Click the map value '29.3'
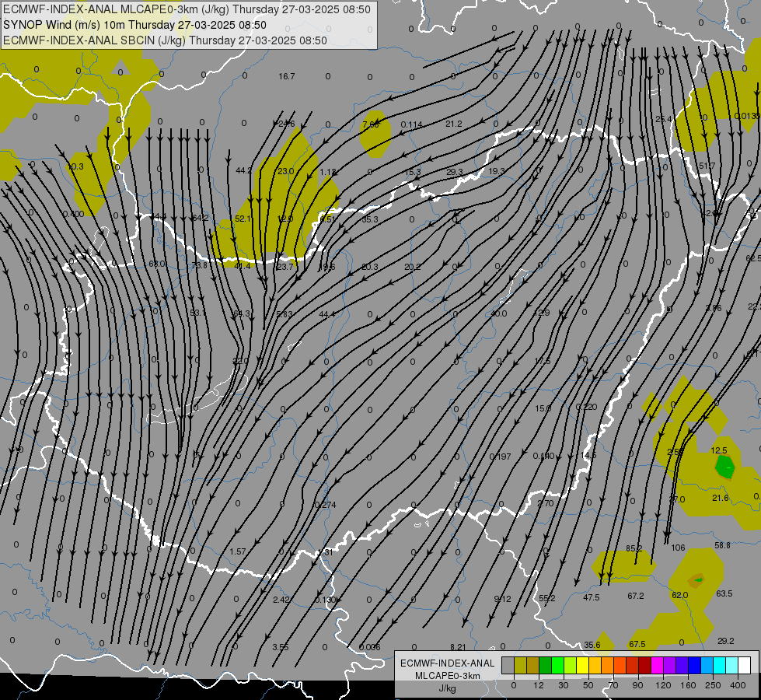 pos(455,172)
